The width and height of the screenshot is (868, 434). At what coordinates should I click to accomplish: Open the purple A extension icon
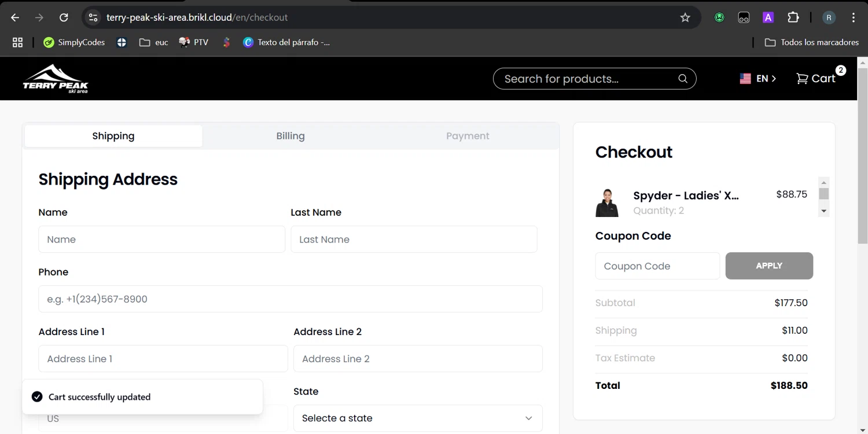tap(768, 17)
